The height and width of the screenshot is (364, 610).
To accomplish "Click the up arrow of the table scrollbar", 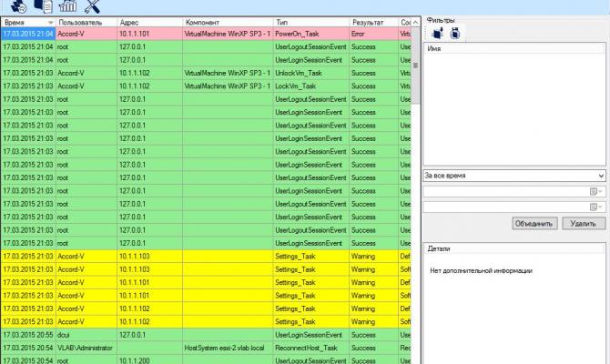I will (415, 23).
